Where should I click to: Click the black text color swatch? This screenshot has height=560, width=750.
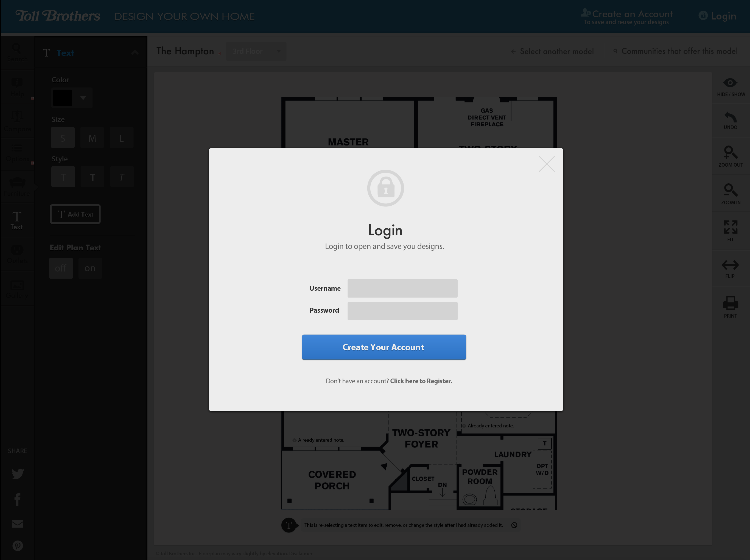pyautogui.click(x=62, y=98)
